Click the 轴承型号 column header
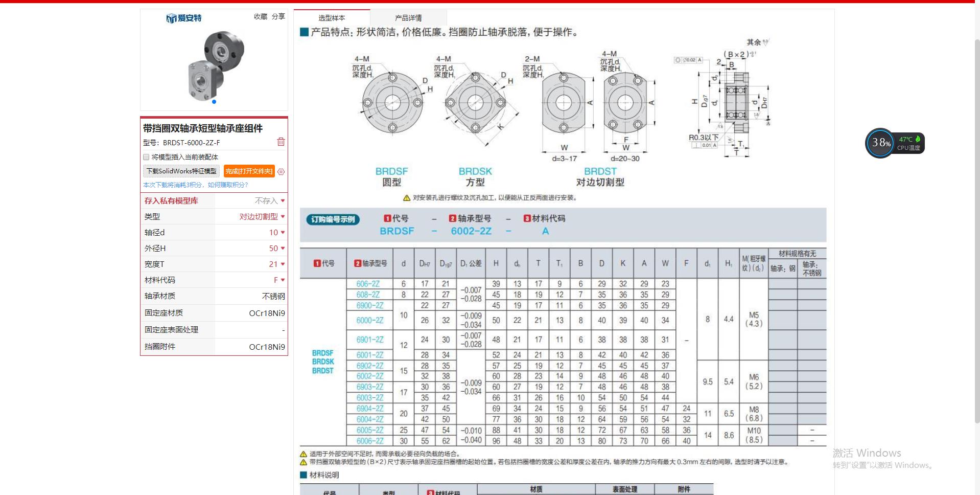 371,263
